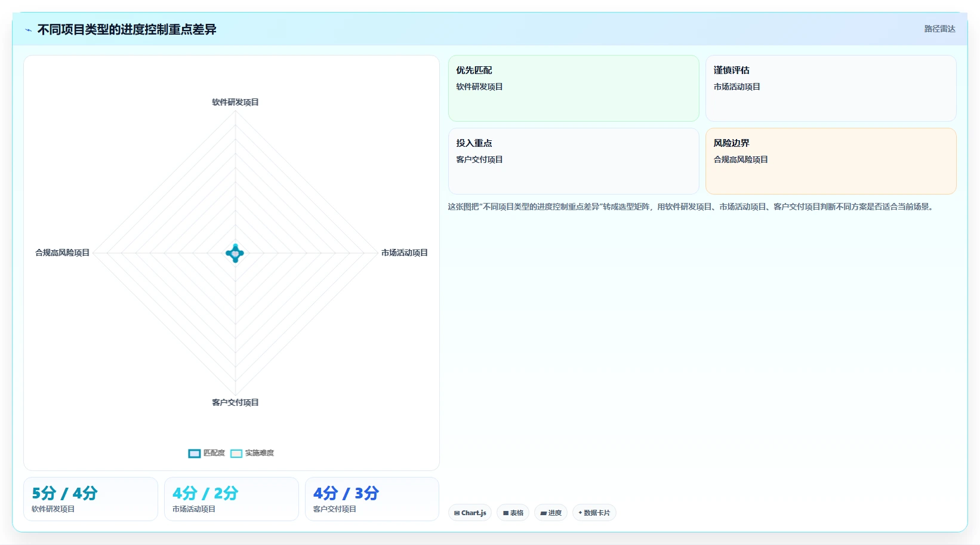Select the 投入重点 card
Screen dimensions: 980x545
coord(574,161)
